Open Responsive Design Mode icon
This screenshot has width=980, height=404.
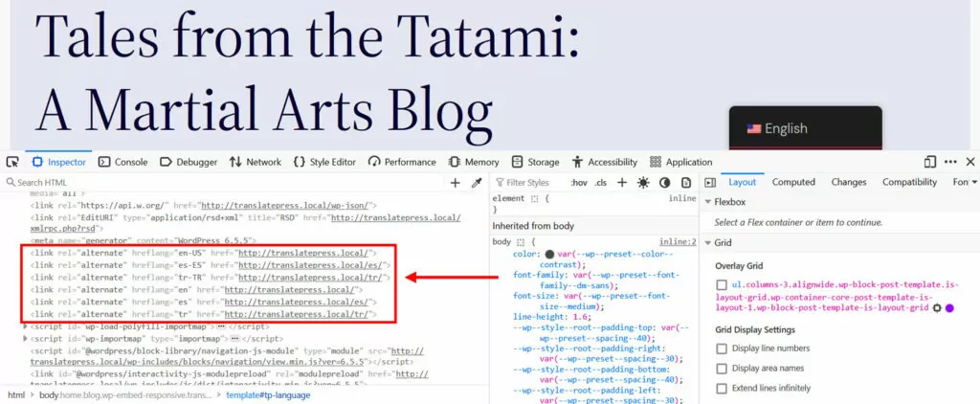(x=930, y=162)
